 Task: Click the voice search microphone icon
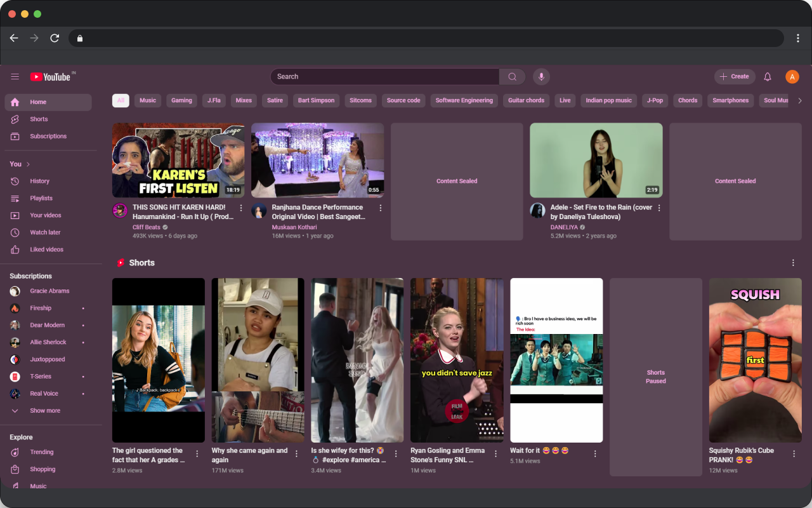(x=541, y=77)
